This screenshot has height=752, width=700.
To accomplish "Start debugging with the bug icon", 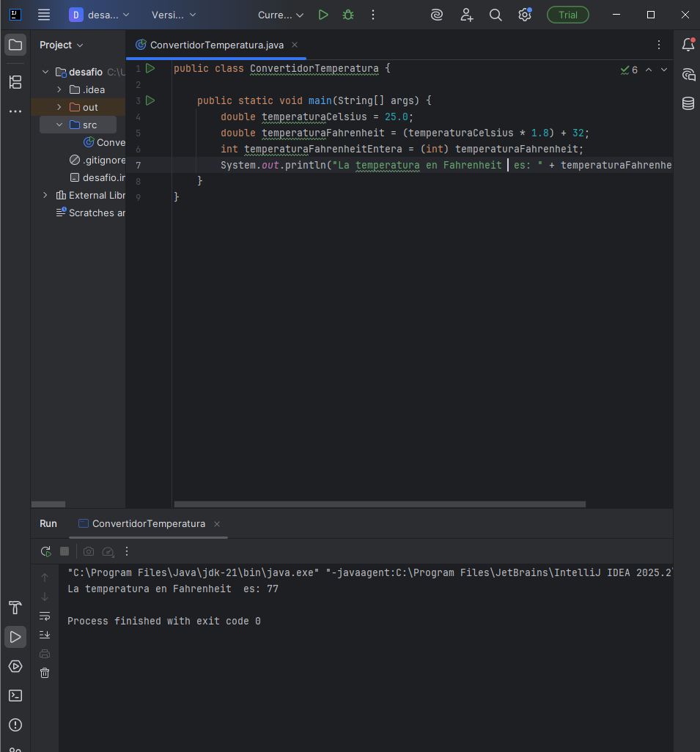I will tap(348, 15).
